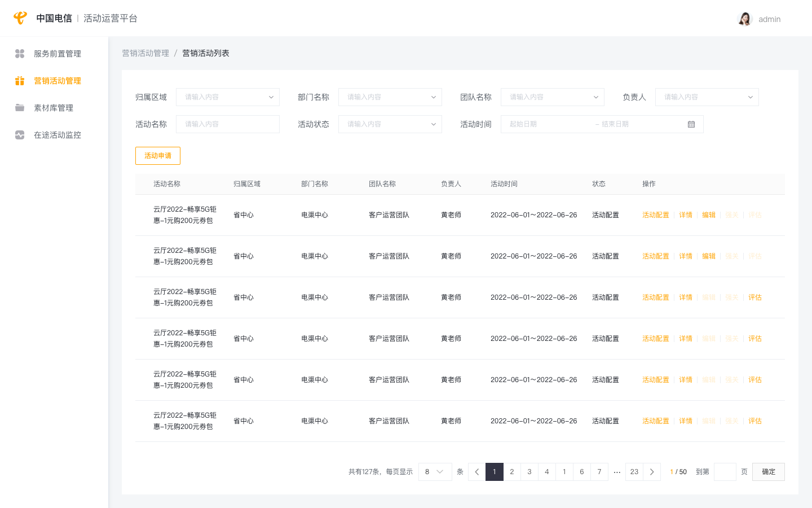Go to page 6
Screen dimensions: 812x508
click(x=582, y=472)
